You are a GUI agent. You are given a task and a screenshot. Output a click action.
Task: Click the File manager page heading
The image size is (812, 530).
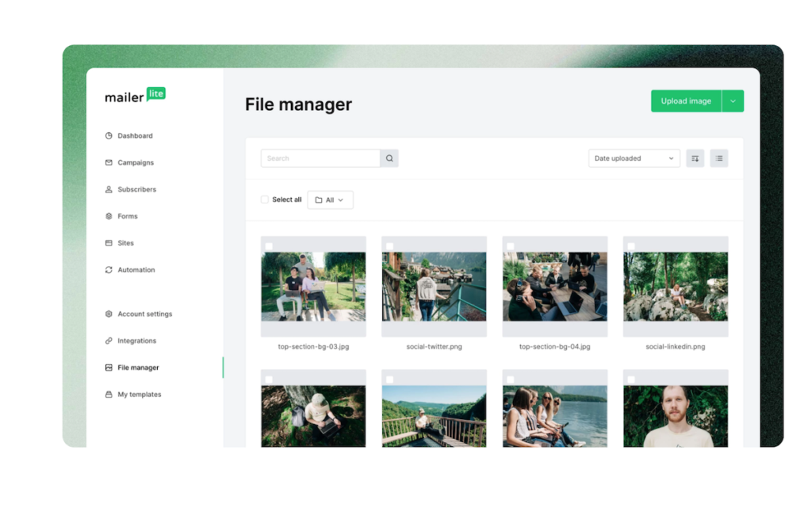(x=298, y=104)
